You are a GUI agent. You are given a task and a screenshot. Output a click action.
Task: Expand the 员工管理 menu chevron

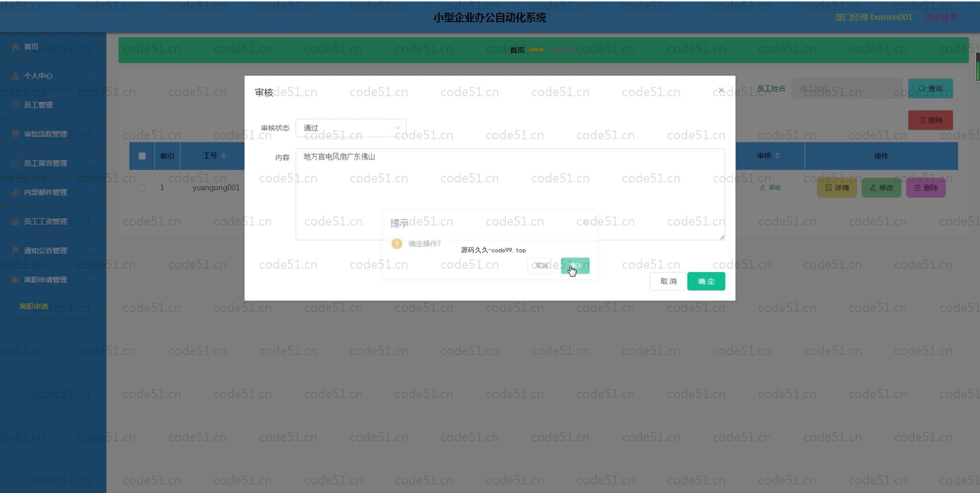[93, 104]
